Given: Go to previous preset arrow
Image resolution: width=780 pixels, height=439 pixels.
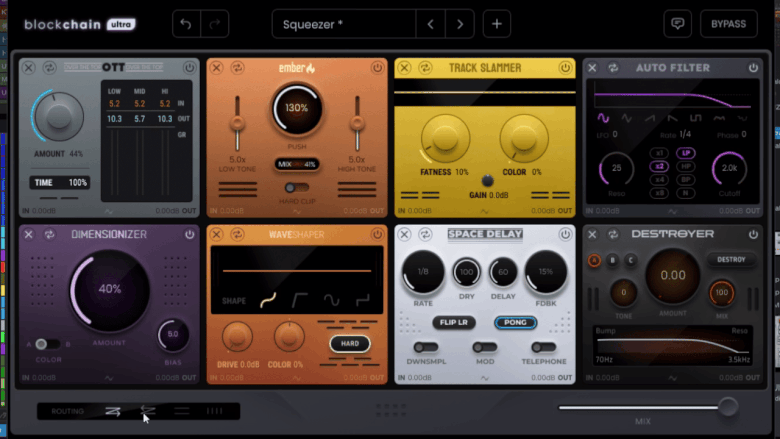Looking at the screenshot, I should point(431,24).
